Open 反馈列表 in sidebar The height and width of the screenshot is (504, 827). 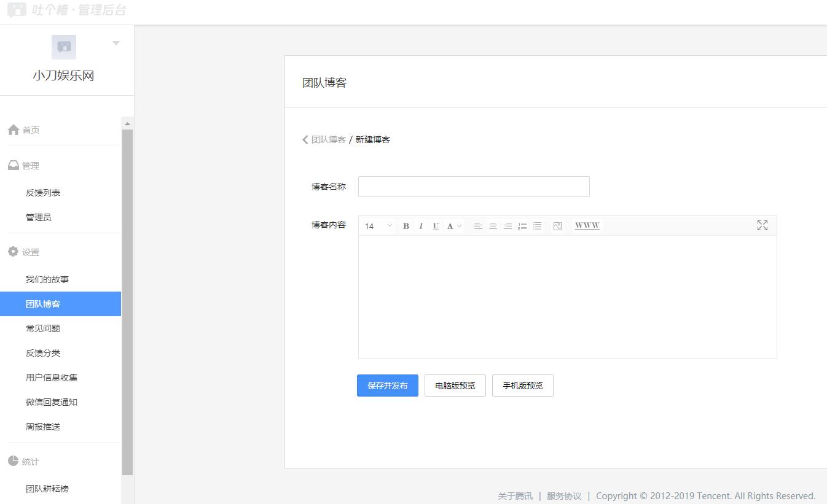43,193
